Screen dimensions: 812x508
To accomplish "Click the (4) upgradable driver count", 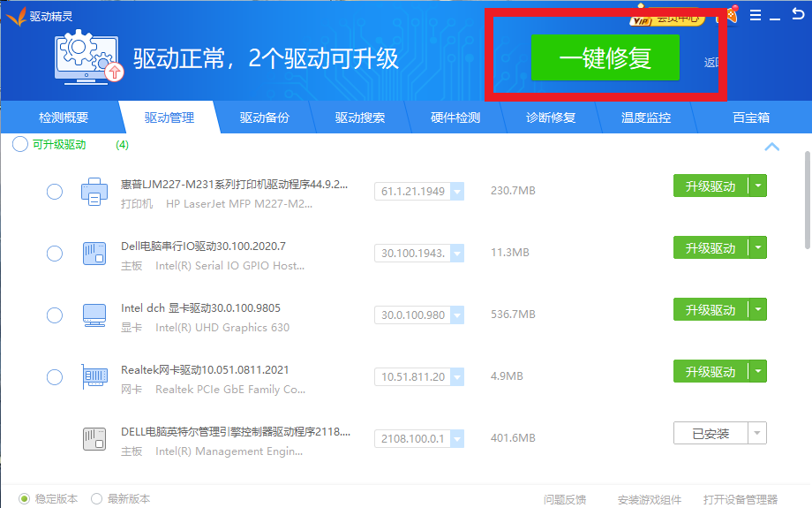I will (x=122, y=145).
